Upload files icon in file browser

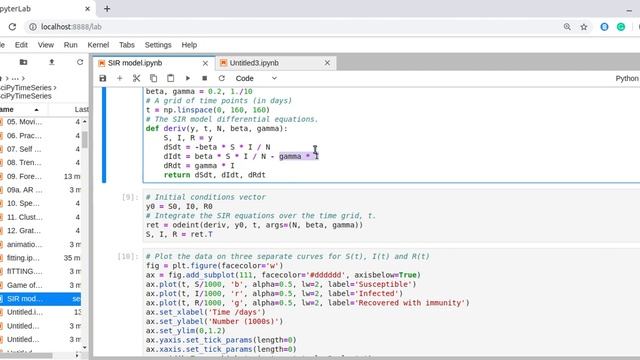tap(51, 62)
